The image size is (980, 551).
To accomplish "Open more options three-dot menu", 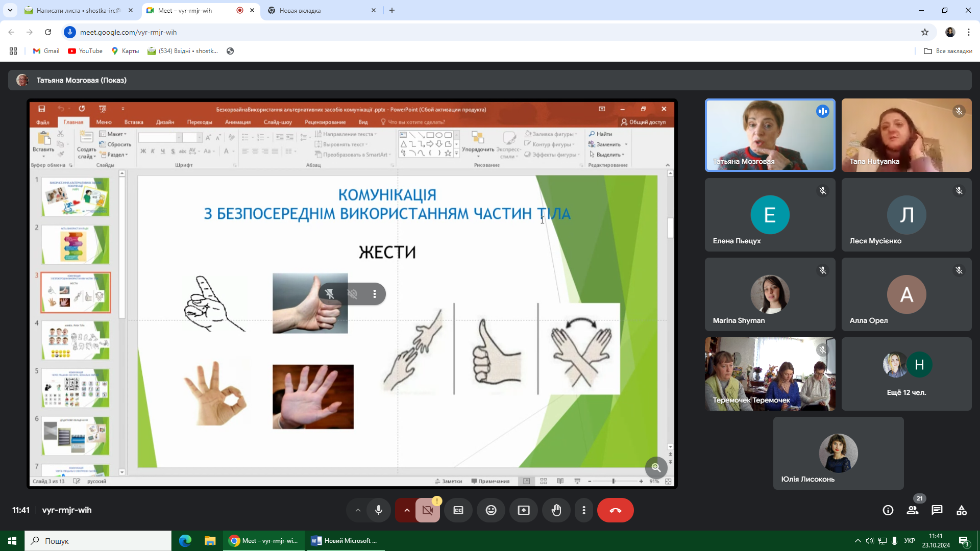I will [x=584, y=510].
